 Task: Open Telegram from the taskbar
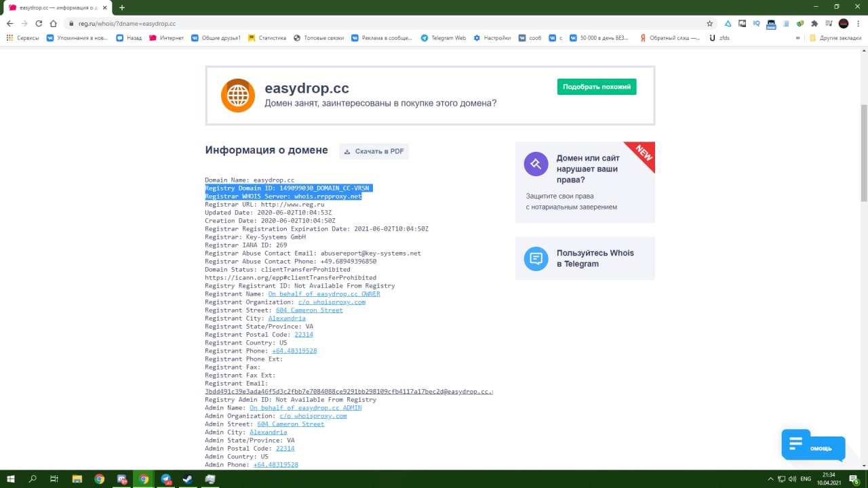point(165,479)
